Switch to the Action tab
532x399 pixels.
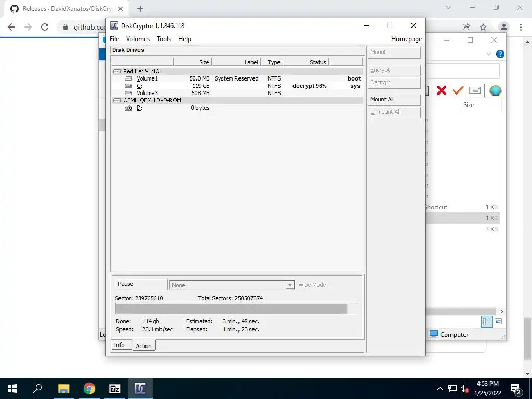(143, 345)
